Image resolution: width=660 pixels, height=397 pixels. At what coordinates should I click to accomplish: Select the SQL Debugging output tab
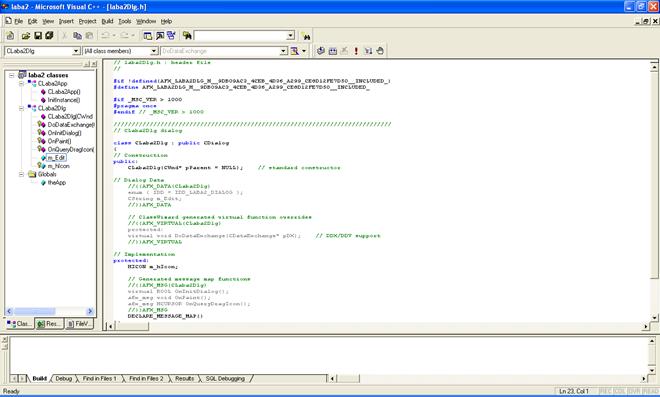pos(225,379)
